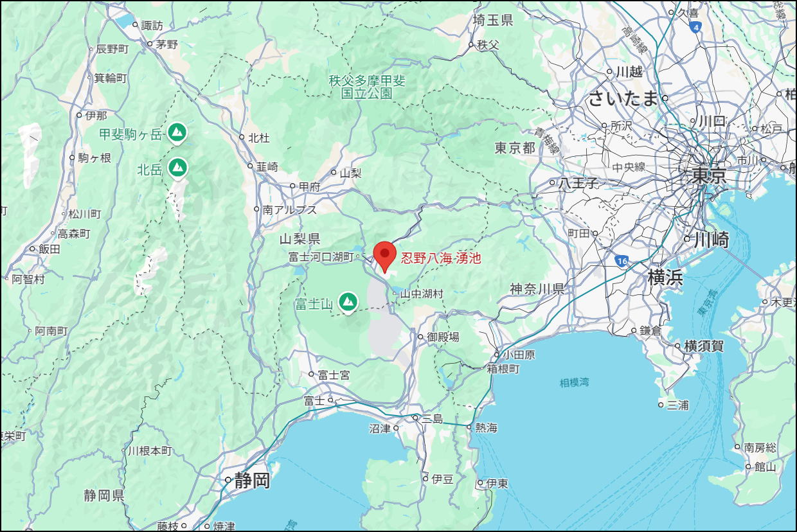
Task: Select the 静岡 city label
Action: click(252, 481)
